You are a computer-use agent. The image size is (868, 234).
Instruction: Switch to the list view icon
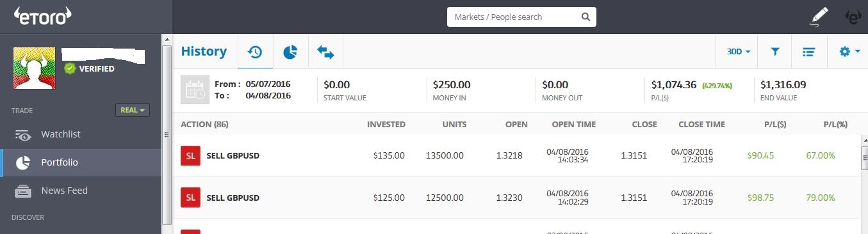click(808, 52)
